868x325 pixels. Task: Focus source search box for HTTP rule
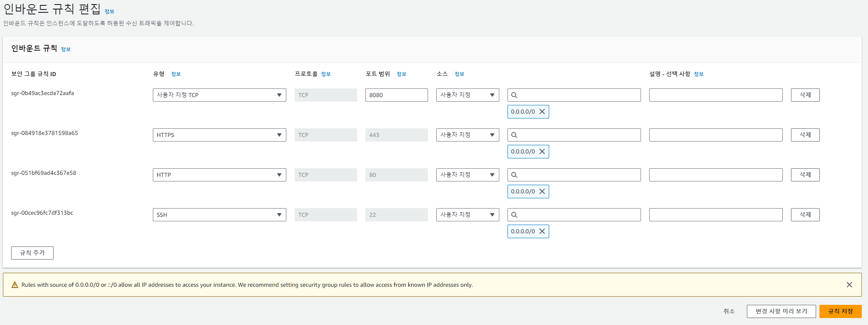pyautogui.click(x=574, y=175)
